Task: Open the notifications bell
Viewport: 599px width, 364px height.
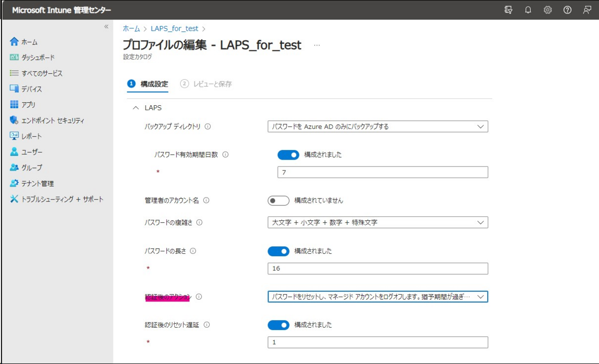Action: tap(528, 10)
